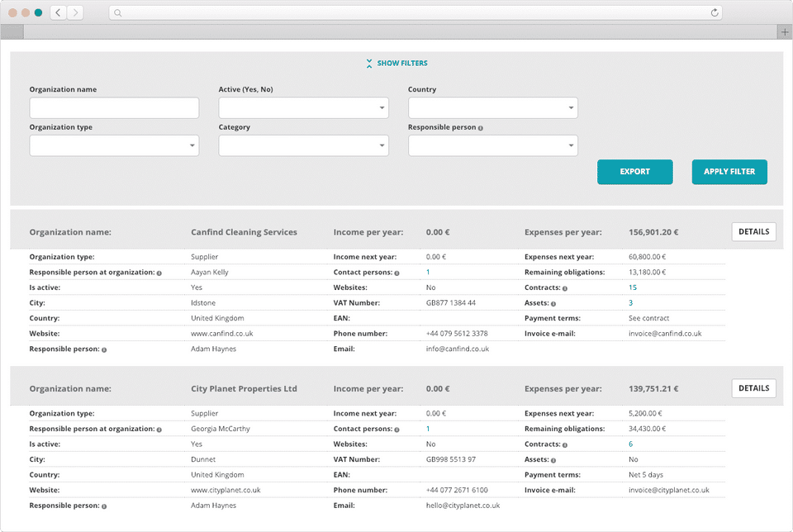This screenshot has width=793, height=532.
Task: Expand the Organization type dropdown
Action: pos(114,145)
